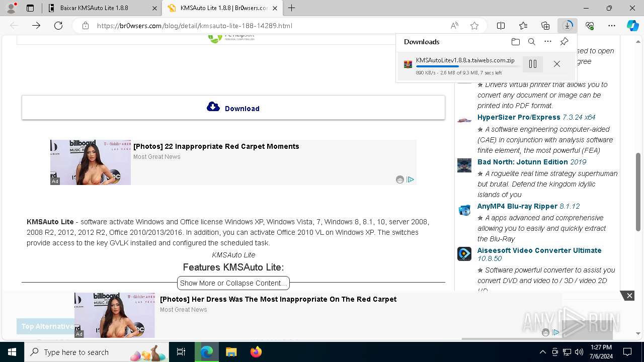Viewport: 644px width, 362px height.
Task: Open the downloads folder icon
Action: click(x=515, y=42)
